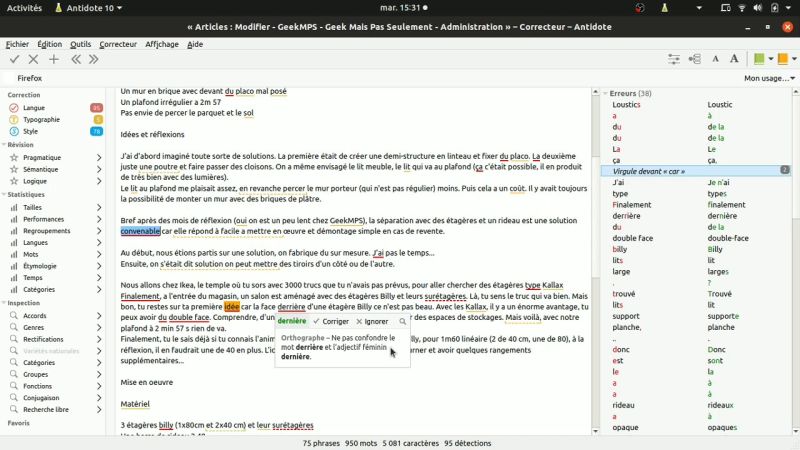Open the Fichier menu
This screenshot has height=450, width=800.
point(17,44)
